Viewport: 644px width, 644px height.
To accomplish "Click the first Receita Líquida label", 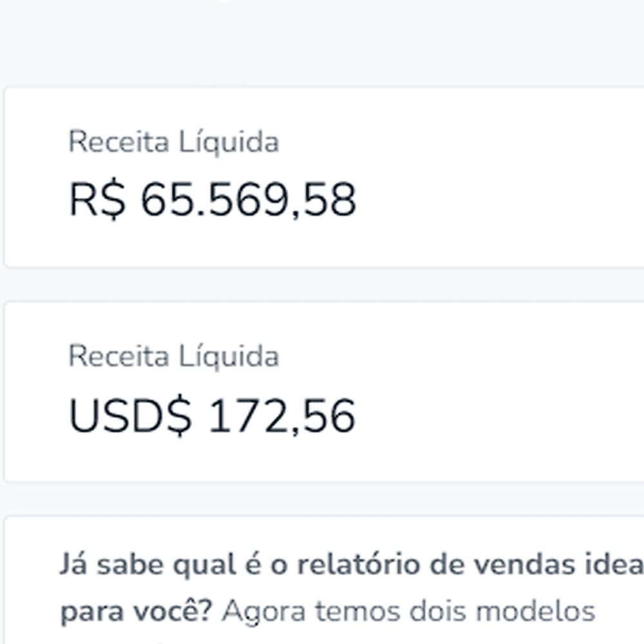I will click(x=173, y=142).
